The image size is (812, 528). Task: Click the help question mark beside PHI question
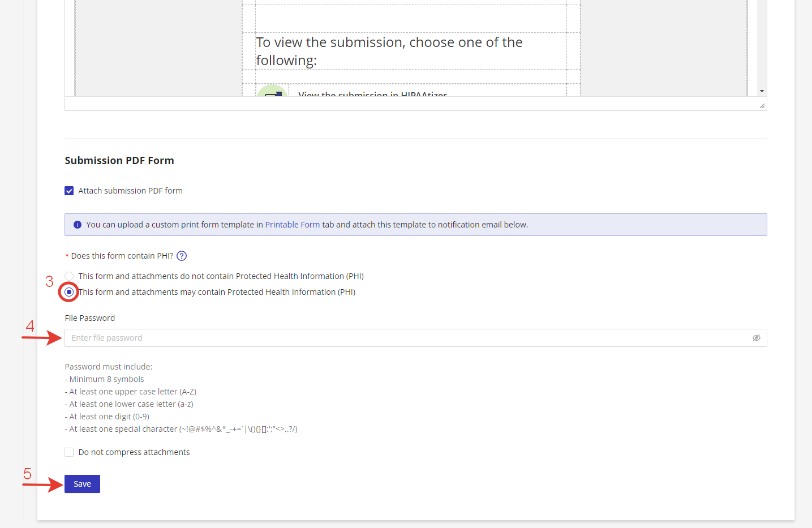[x=182, y=256]
